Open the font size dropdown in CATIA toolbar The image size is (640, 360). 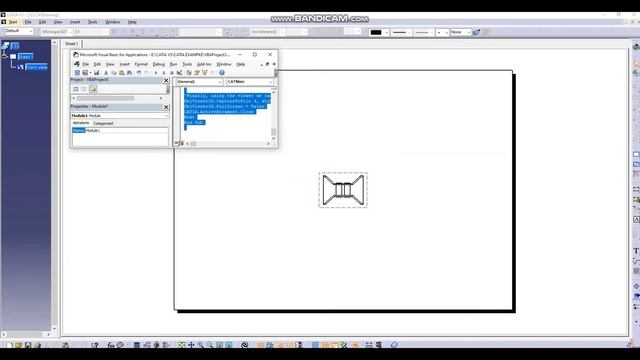click(91, 31)
